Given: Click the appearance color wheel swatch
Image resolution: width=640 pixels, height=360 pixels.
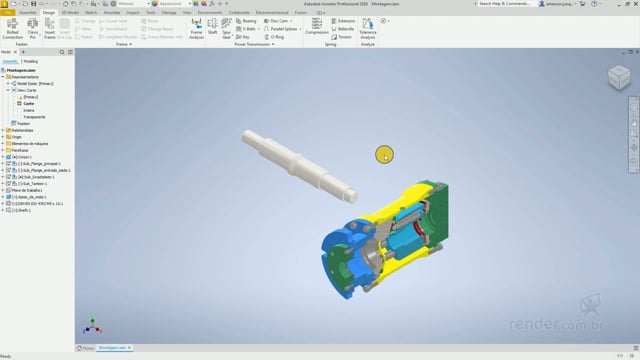Looking at the screenshot, I should click(x=155, y=4).
